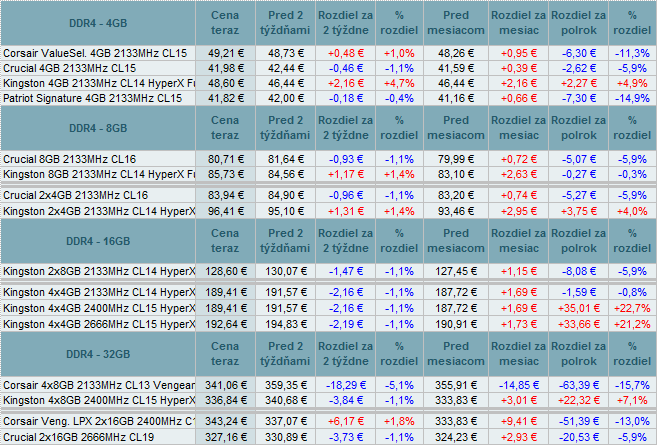Click the Kingston 4x4GB 2133MHz CL14 HyperX name

(99, 292)
